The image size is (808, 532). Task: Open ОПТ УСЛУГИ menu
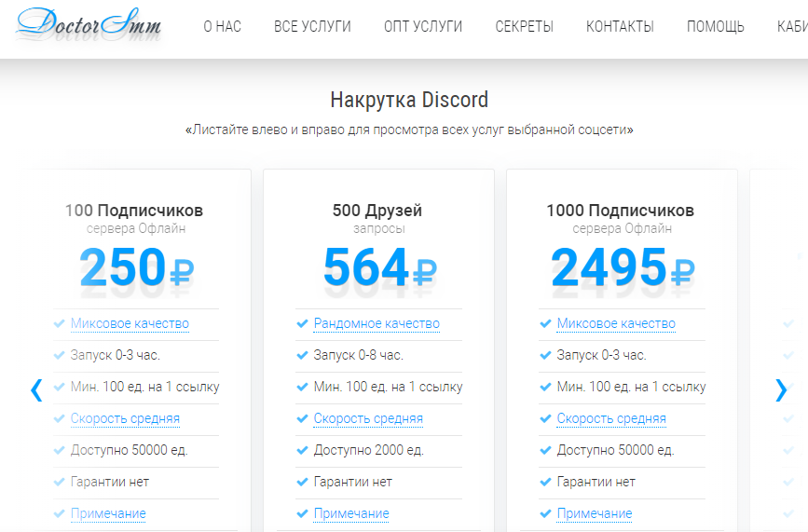click(x=423, y=26)
